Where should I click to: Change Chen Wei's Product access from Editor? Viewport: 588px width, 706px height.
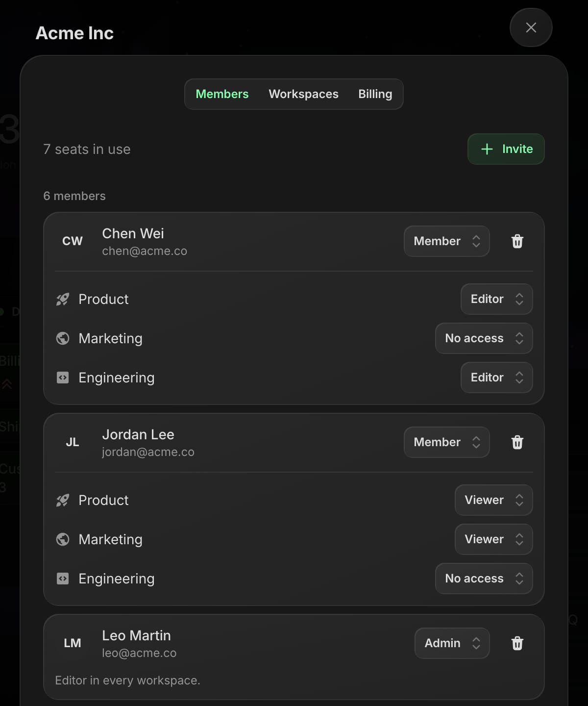coord(497,299)
